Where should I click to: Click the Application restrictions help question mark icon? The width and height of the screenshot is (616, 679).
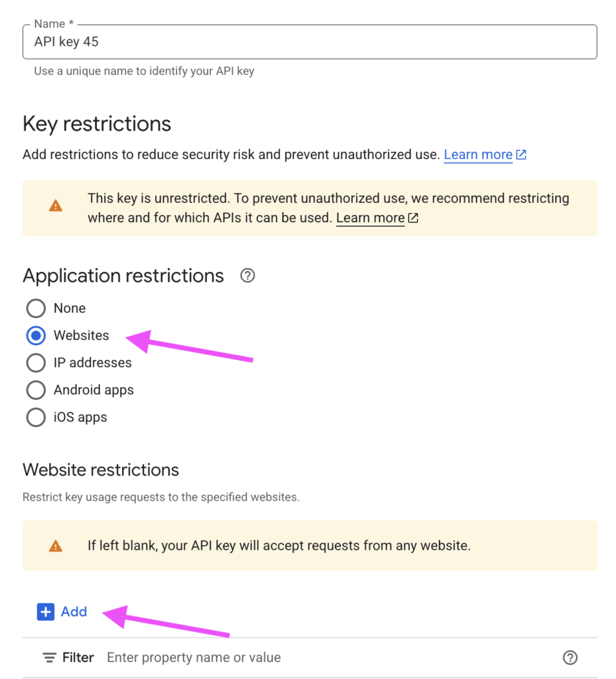click(x=247, y=276)
